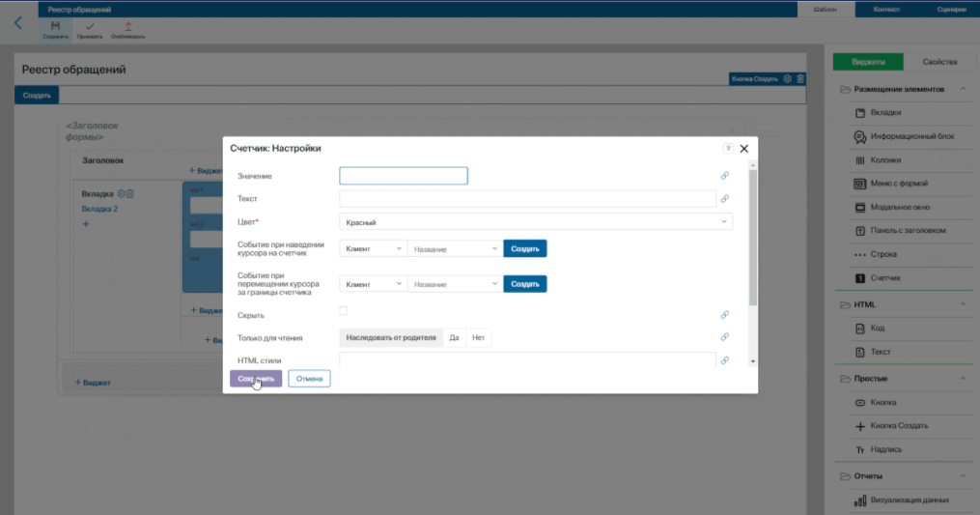This screenshot has width=980, height=515.
Task: Click link icon beside HTML стили
Action: coord(724,360)
